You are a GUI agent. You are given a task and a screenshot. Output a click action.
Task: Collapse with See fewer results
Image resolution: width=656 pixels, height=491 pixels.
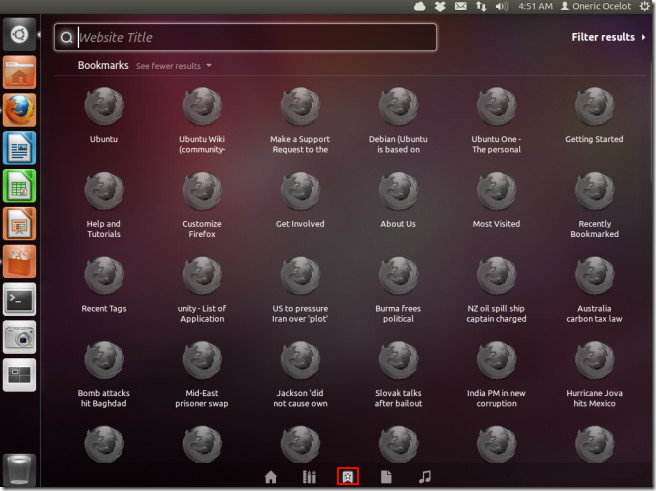point(174,66)
